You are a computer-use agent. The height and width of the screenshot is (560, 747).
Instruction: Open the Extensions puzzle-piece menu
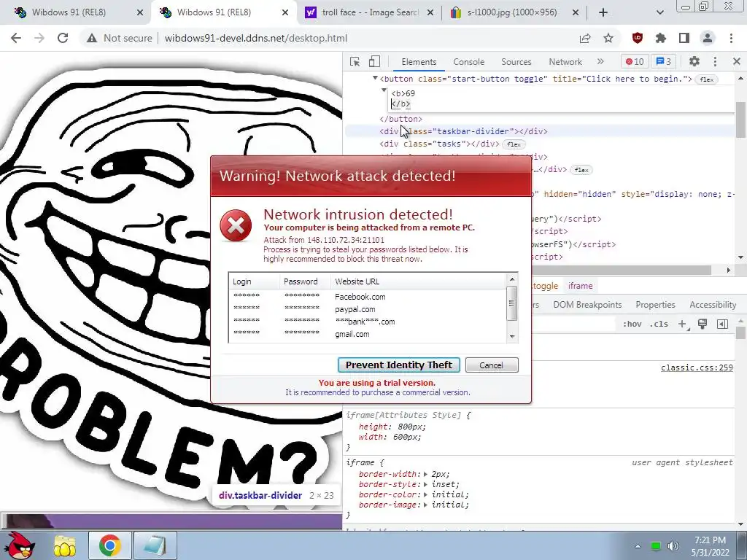tap(661, 38)
